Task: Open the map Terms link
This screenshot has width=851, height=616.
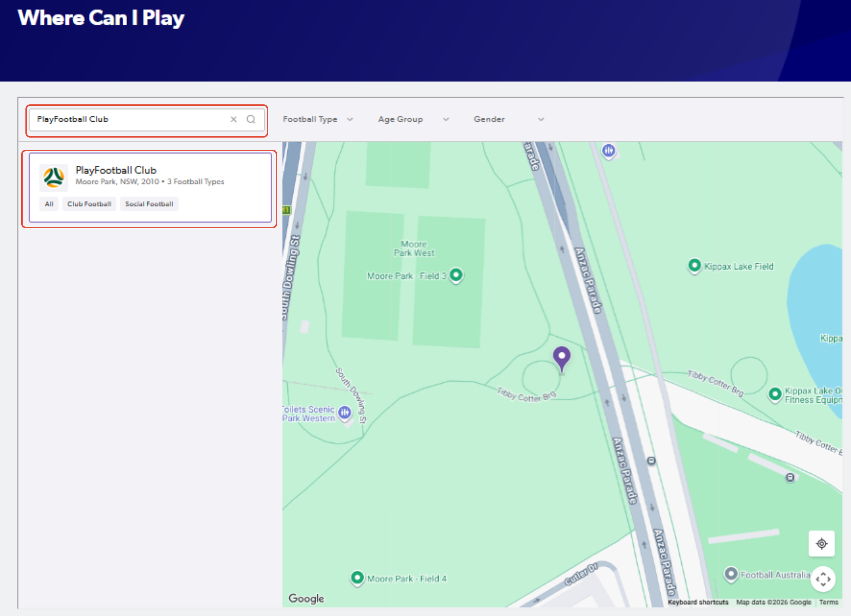Action: click(x=829, y=602)
